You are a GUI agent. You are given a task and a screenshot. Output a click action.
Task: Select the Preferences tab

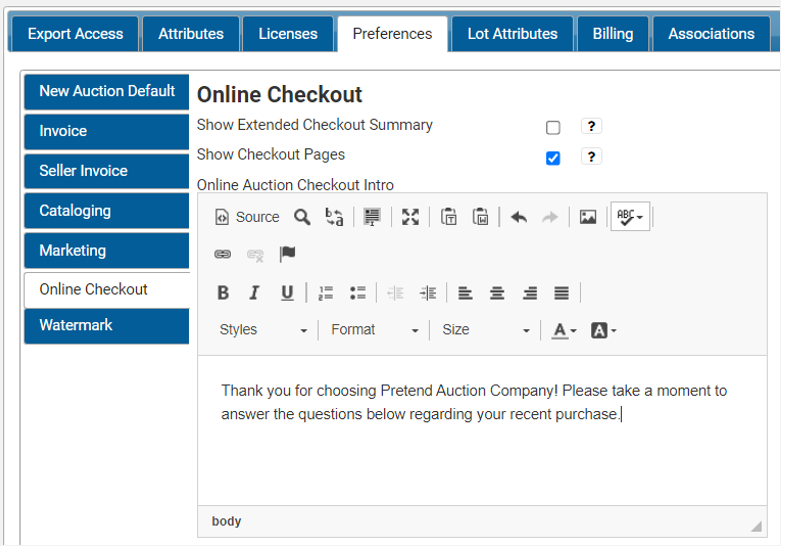click(392, 34)
